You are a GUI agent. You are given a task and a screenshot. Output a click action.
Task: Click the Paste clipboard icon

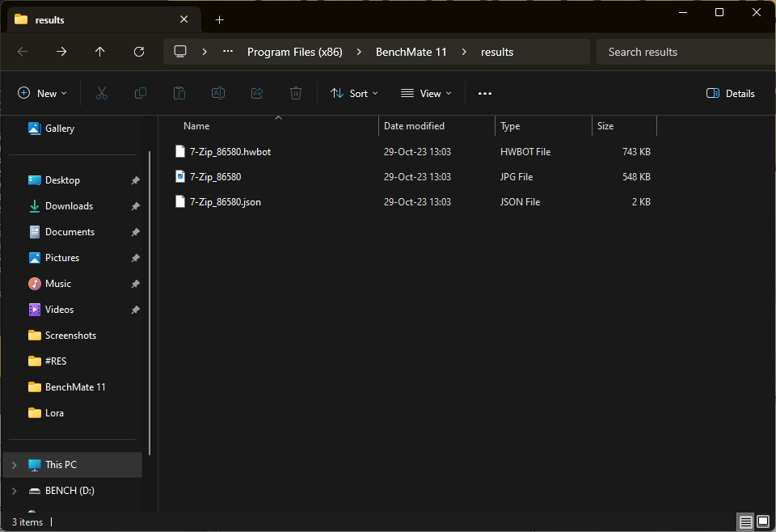pyautogui.click(x=179, y=94)
